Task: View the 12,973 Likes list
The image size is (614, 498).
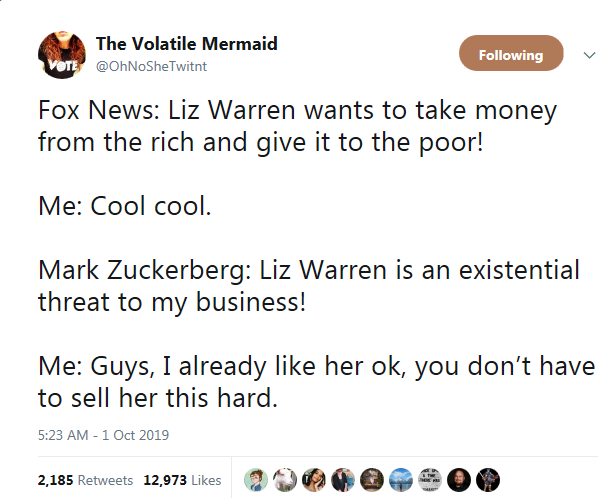Action: (182, 481)
